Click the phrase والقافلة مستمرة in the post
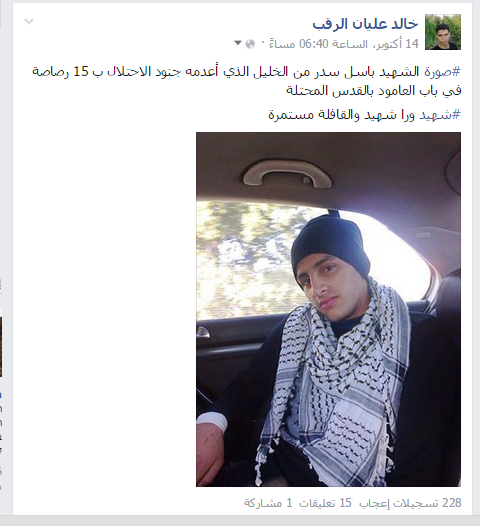 tap(309, 115)
